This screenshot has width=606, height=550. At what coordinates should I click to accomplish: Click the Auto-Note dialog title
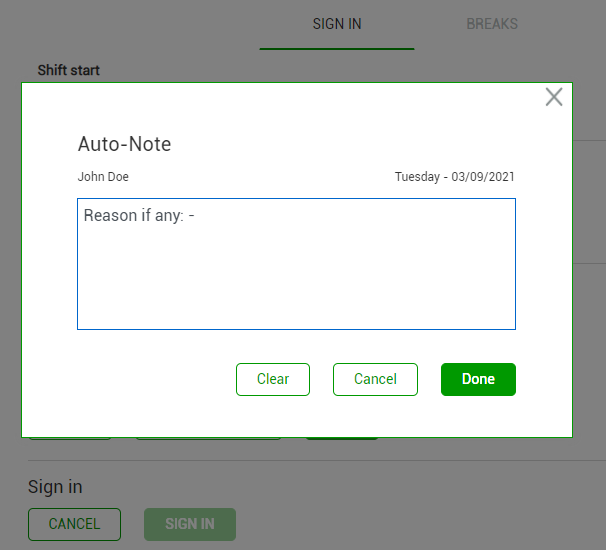point(124,144)
